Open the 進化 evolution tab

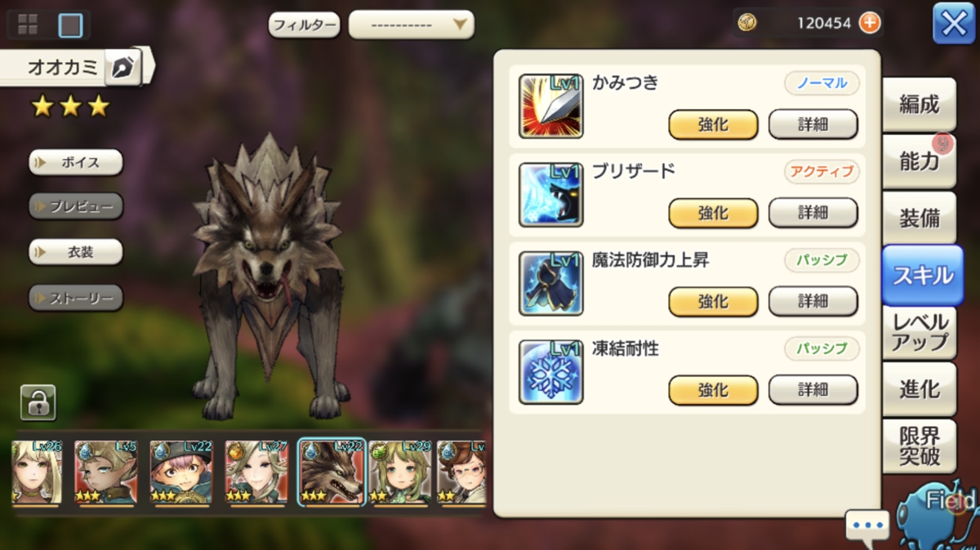tap(920, 389)
